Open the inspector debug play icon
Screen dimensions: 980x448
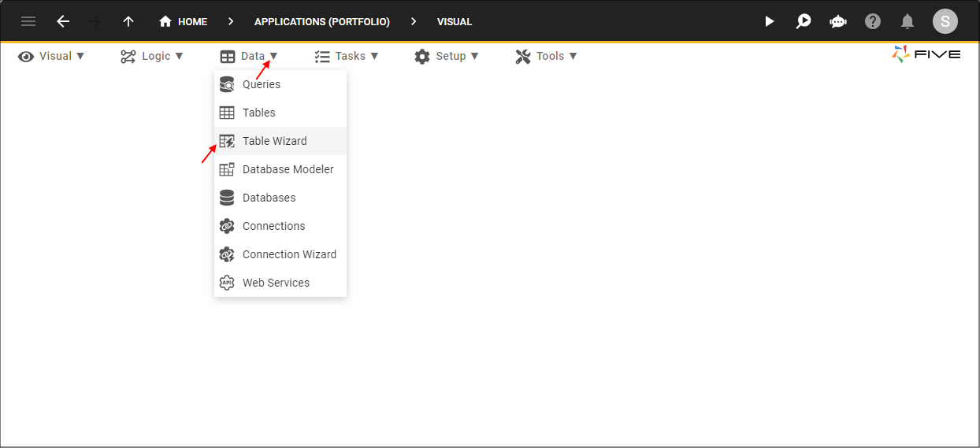(x=804, y=21)
